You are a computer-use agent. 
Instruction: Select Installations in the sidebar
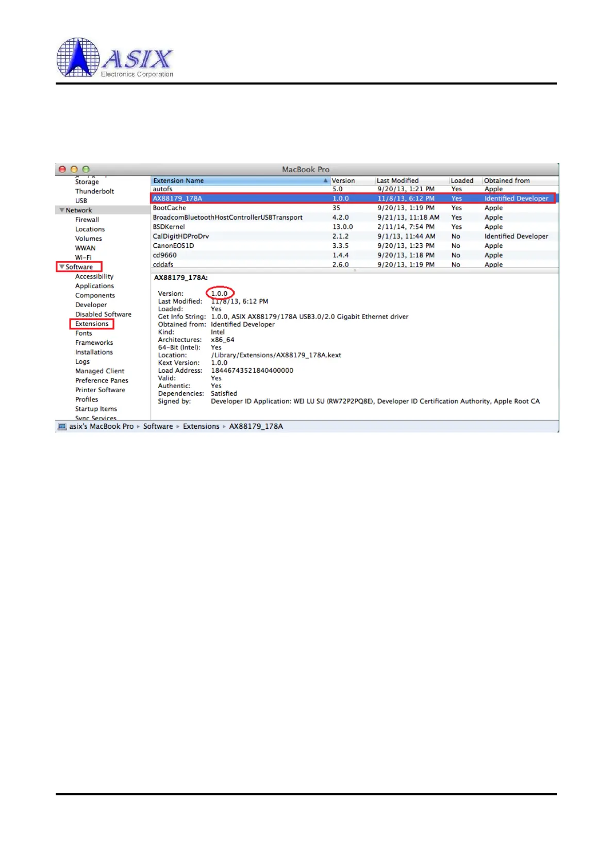pos(94,352)
